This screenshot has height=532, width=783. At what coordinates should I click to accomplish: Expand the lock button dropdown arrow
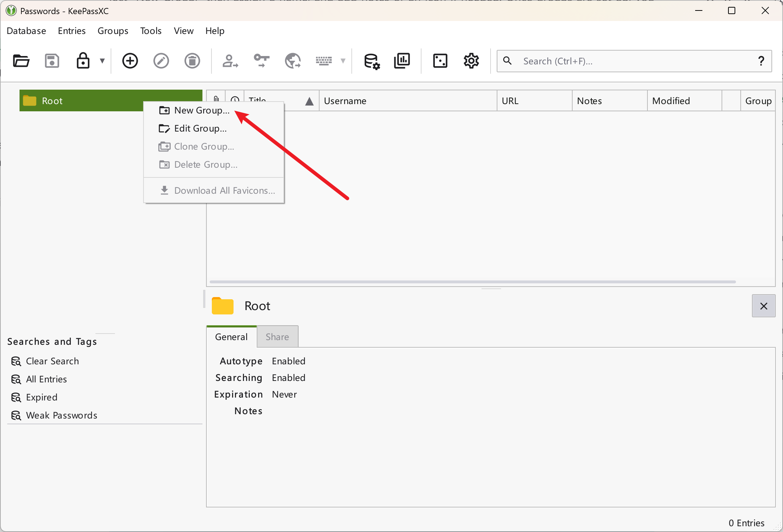click(102, 61)
